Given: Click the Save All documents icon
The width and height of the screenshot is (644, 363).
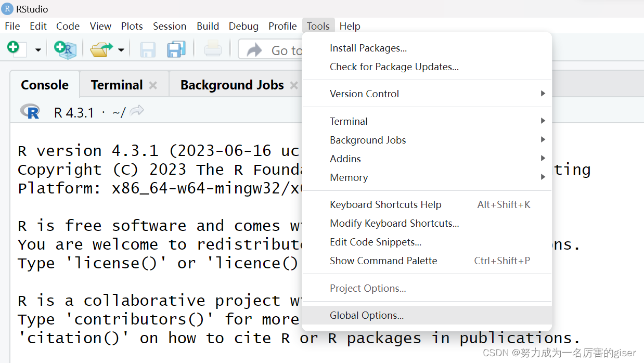Looking at the screenshot, I should (176, 49).
